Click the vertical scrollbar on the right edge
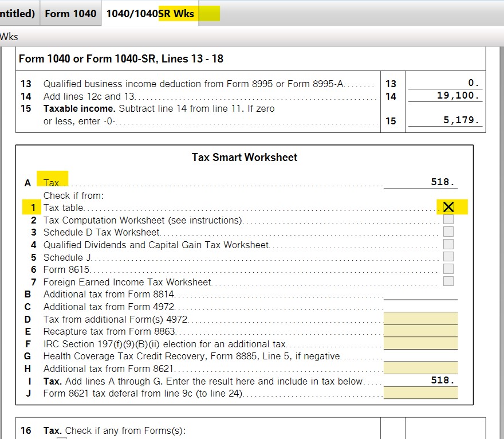This screenshot has height=439, width=504. click(502, 243)
